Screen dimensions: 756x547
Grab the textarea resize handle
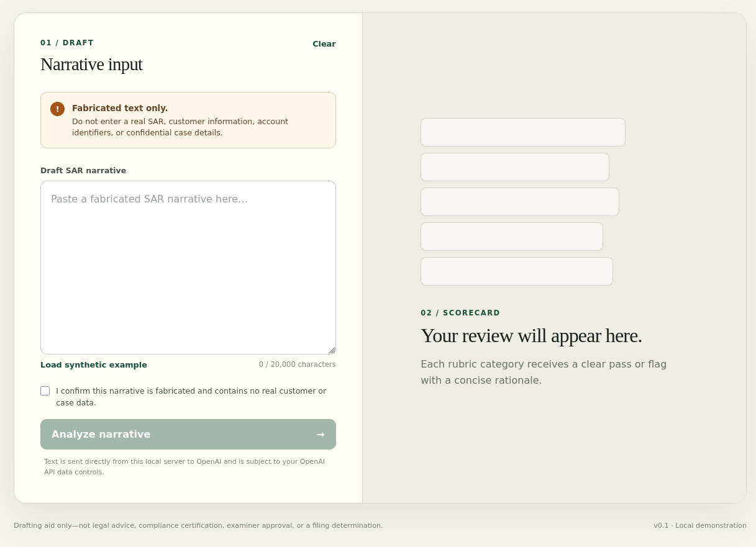click(x=332, y=350)
